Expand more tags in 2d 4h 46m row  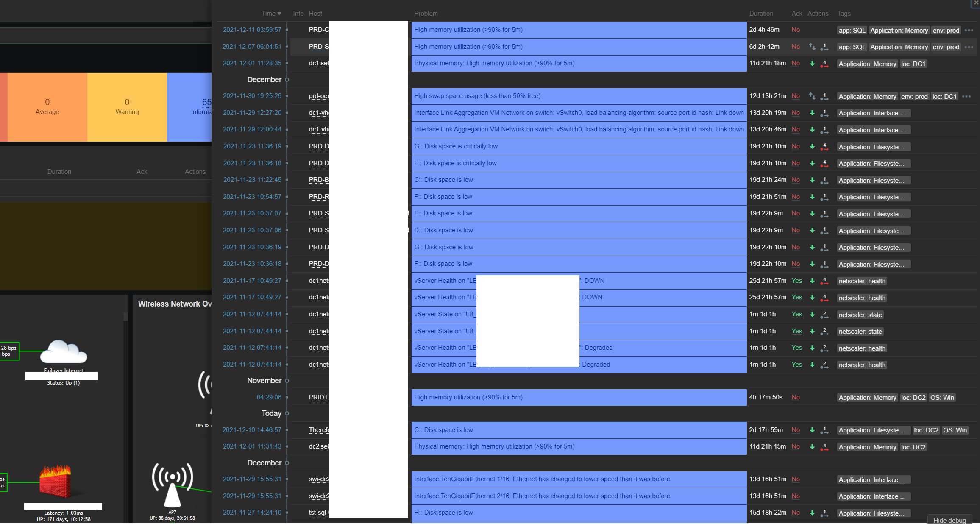(x=969, y=30)
